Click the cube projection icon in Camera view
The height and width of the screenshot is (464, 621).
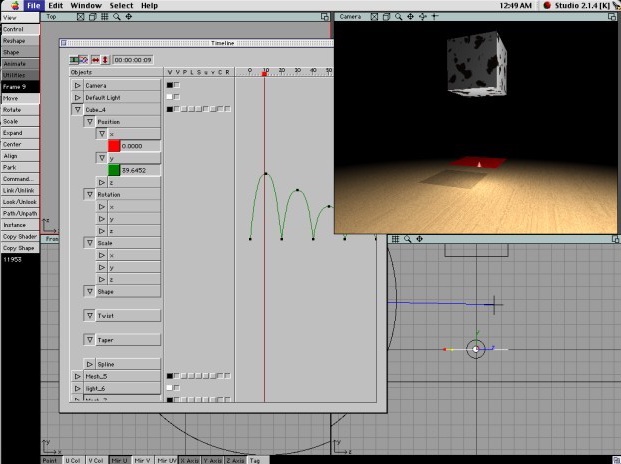click(x=386, y=17)
